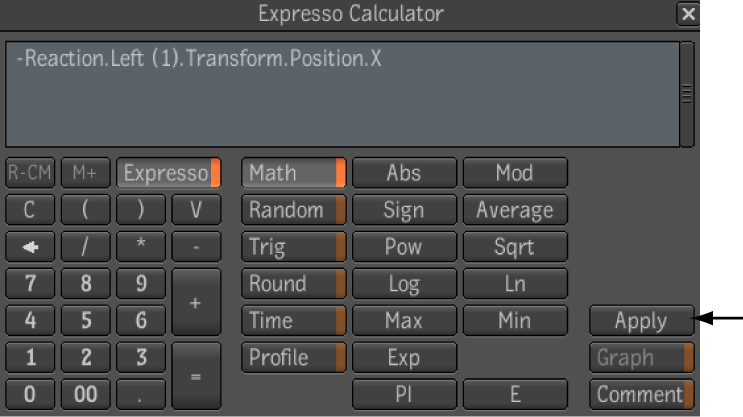Click the expression field scrollbar
743x417 pixels.
coord(687,94)
